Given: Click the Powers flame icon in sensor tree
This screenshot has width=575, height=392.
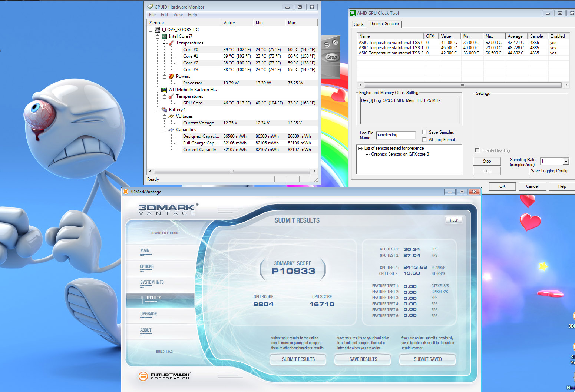Looking at the screenshot, I should pos(171,76).
